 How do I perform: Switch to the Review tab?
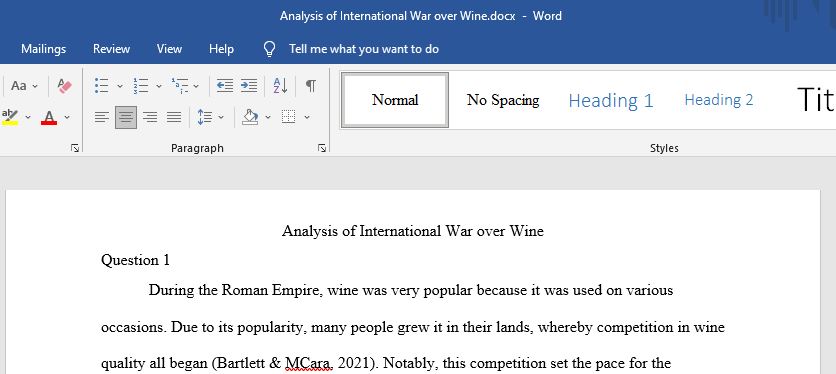[x=111, y=49]
